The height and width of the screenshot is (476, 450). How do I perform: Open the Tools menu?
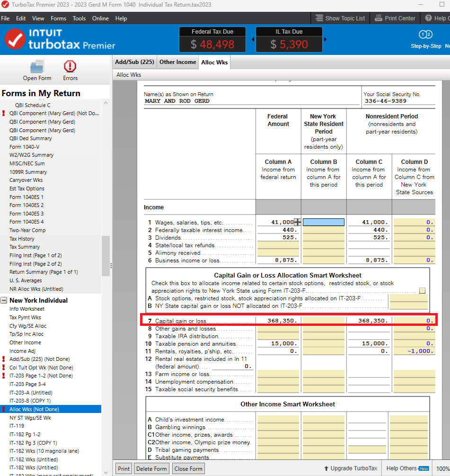click(79, 18)
